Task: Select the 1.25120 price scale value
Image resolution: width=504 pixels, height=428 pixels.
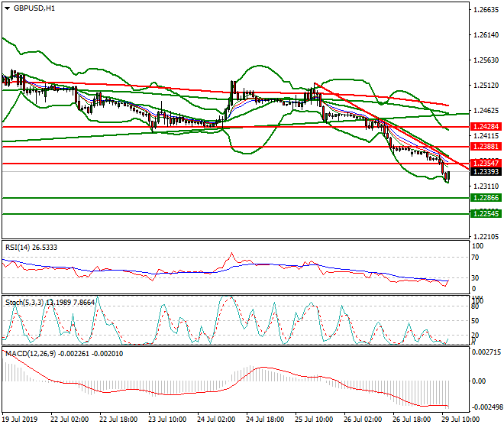Action: pyautogui.click(x=486, y=86)
